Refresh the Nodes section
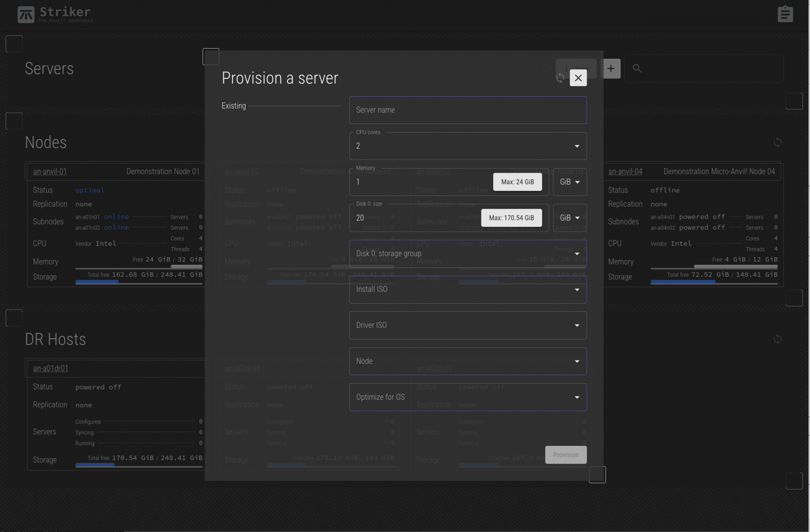The image size is (810, 532). 777,143
